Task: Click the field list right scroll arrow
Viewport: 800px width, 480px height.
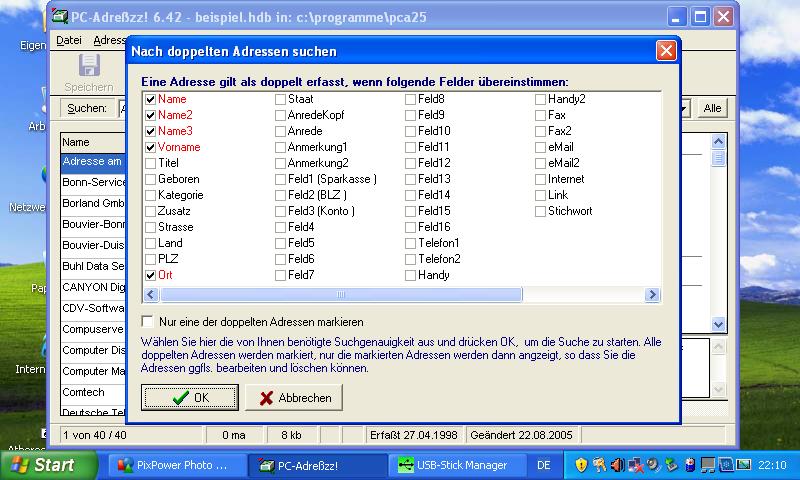Action: [652, 295]
